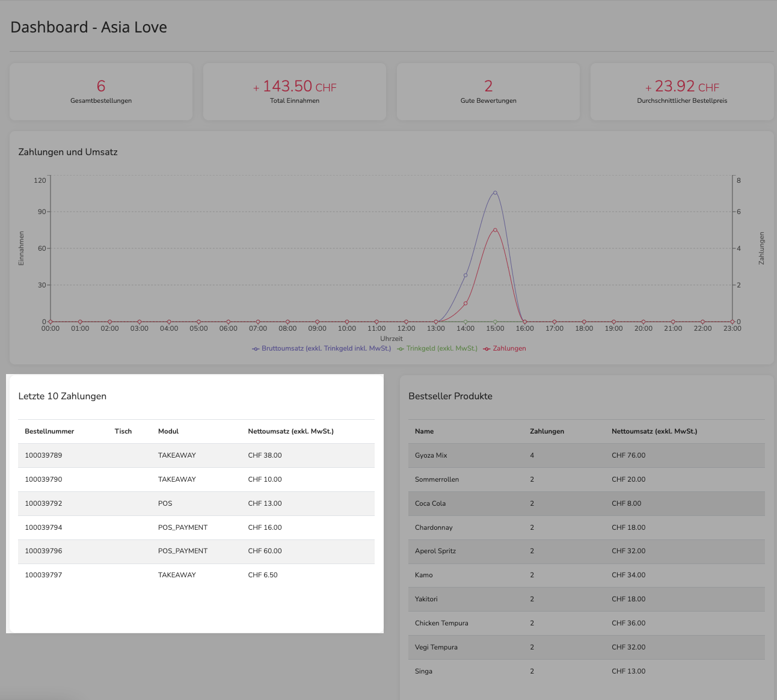The width and height of the screenshot is (777, 700).
Task: Sort payments by the Modul column header
Action: pos(168,431)
